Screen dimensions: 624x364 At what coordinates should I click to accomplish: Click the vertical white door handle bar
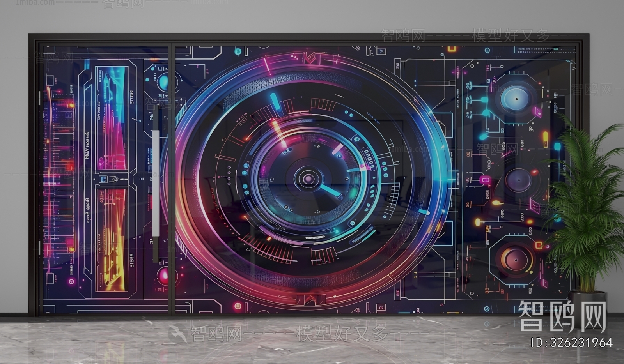point(156,183)
